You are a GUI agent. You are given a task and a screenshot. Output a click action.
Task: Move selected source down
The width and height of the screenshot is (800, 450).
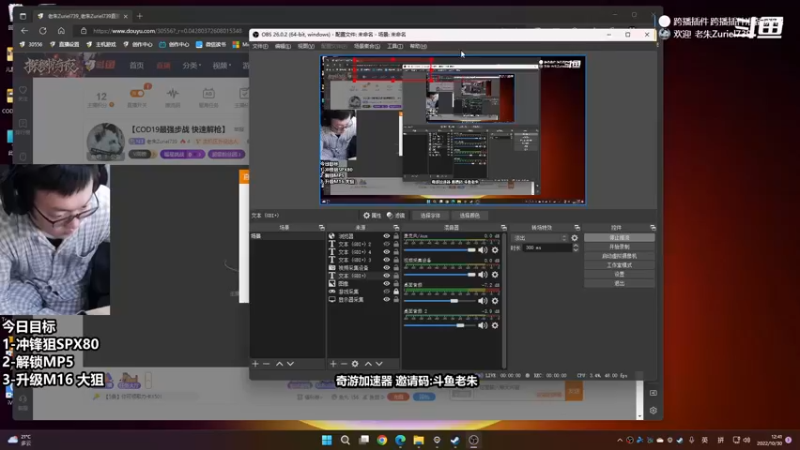click(x=379, y=364)
